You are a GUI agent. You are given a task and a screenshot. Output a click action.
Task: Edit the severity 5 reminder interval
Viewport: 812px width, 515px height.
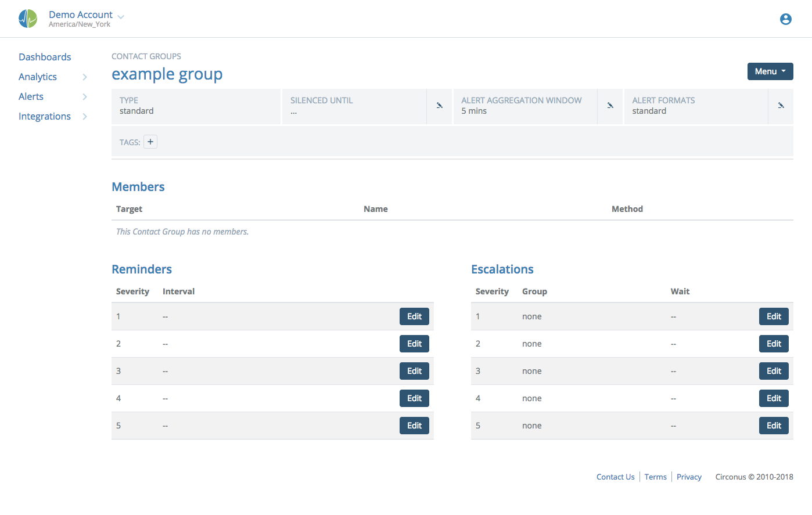[x=414, y=425]
